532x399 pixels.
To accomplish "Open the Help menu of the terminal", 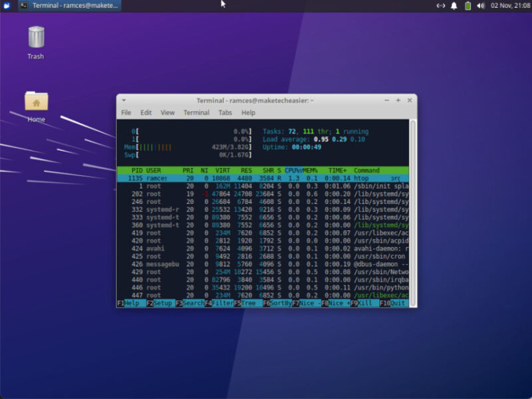I will [248, 112].
